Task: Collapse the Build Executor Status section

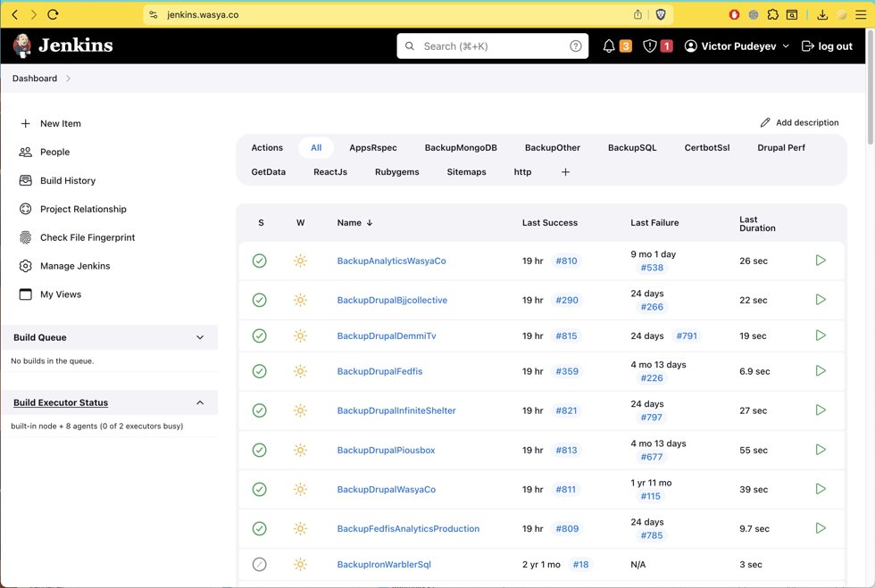Action: 200,402
